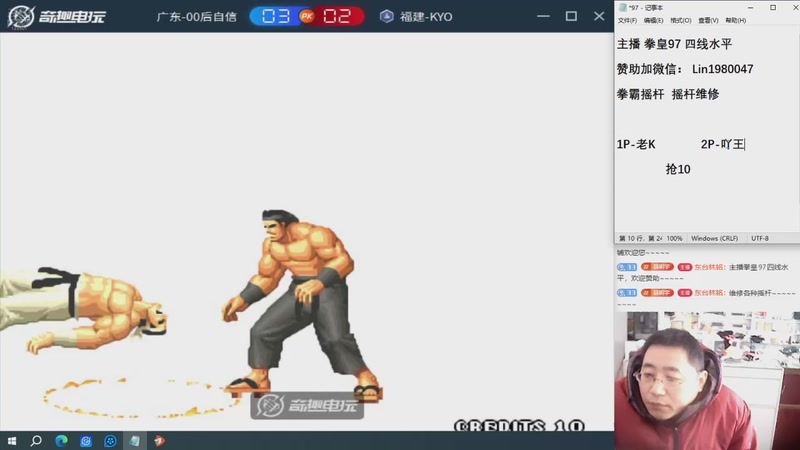Open the blue paw-print taskbar app
The height and width of the screenshot is (450, 800).
click(110, 441)
